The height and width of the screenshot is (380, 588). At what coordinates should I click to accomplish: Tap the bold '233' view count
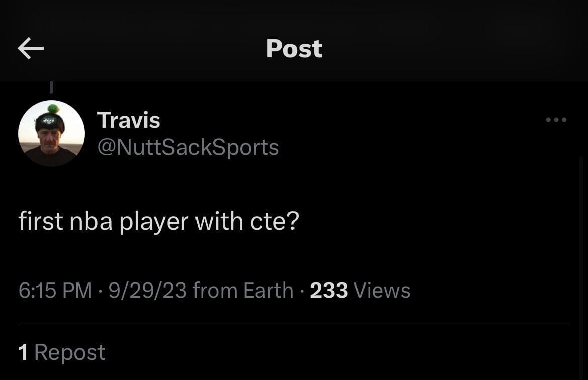329,290
